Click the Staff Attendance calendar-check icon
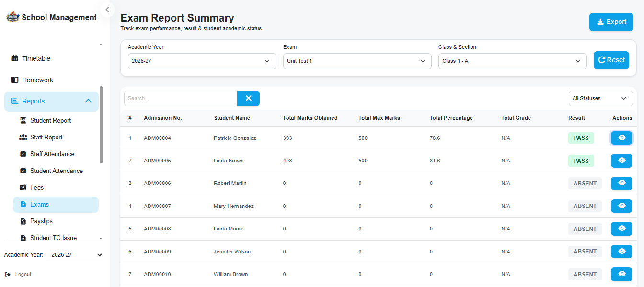The image size is (644, 287). (23, 154)
